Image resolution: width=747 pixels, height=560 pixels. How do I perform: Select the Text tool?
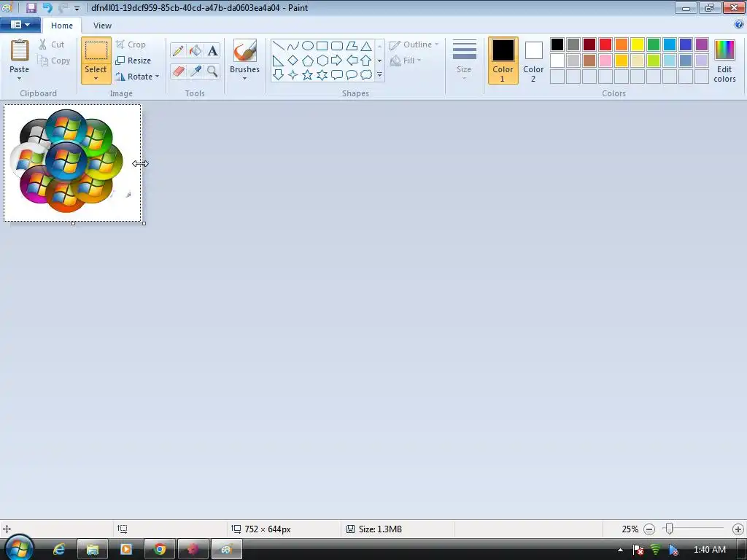212,50
